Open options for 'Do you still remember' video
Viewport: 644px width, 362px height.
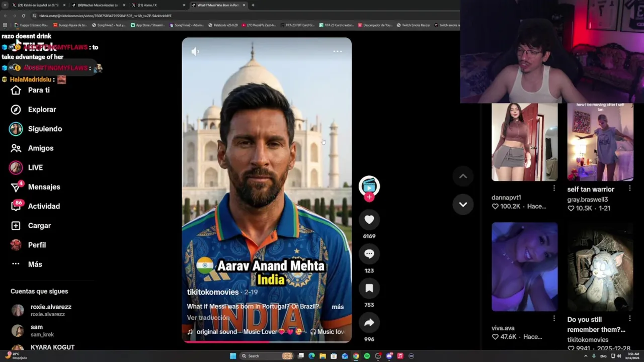point(629,318)
